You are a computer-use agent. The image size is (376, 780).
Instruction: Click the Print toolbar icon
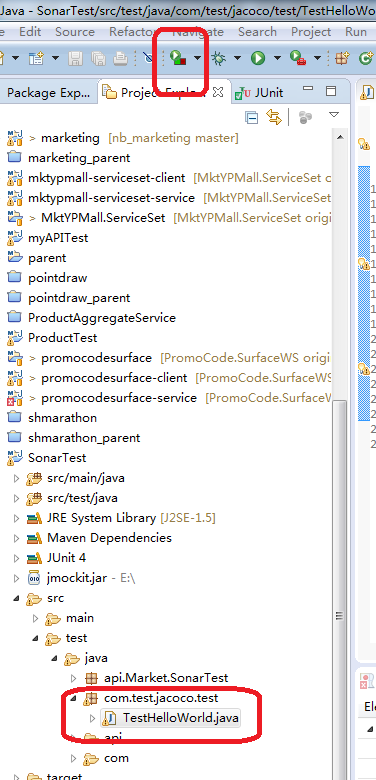pos(120,59)
